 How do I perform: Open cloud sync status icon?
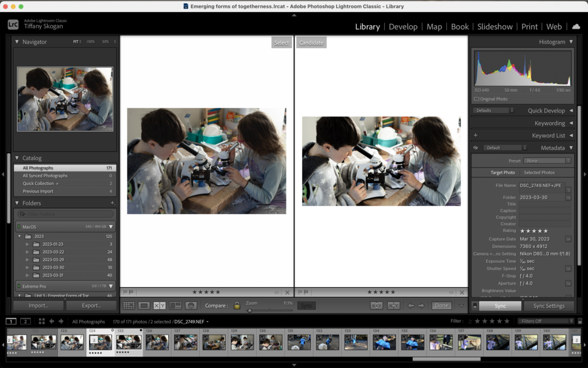click(576, 26)
